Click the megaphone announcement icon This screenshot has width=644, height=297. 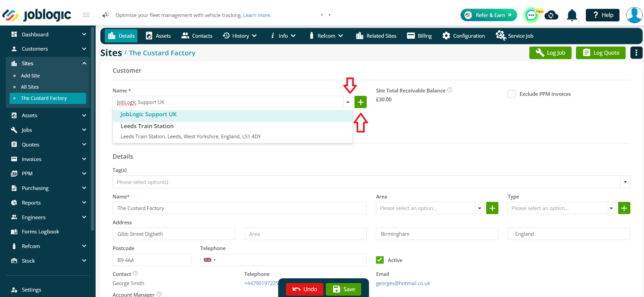(106, 15)
